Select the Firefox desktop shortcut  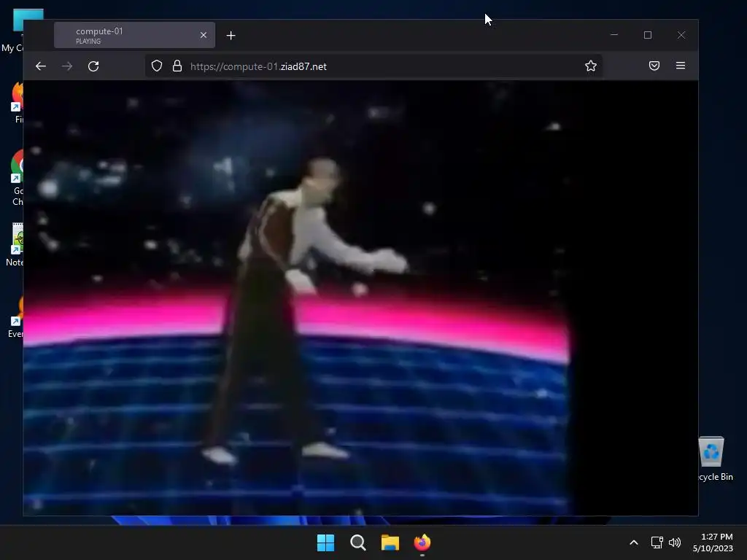18,102
